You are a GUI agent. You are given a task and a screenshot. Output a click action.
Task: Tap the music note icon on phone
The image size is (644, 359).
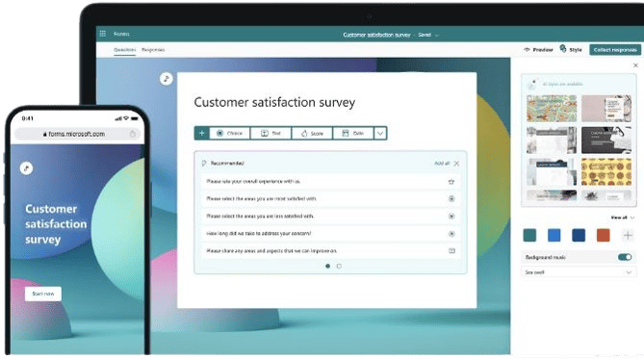tap(26, 168)
